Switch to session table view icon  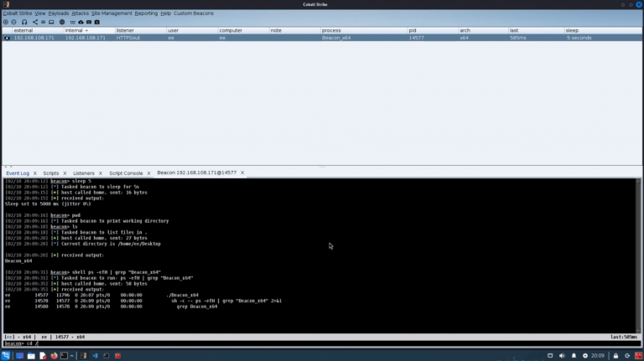click(43, 22)
